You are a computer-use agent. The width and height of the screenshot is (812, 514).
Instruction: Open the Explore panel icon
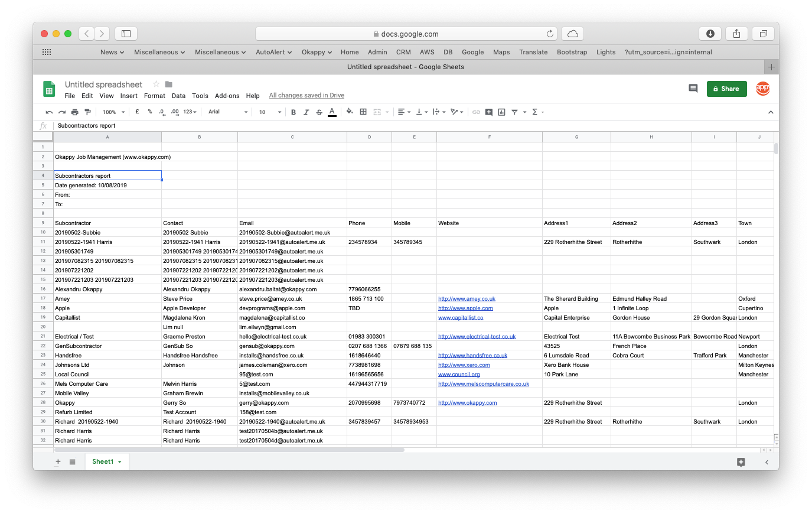[741, 462]
